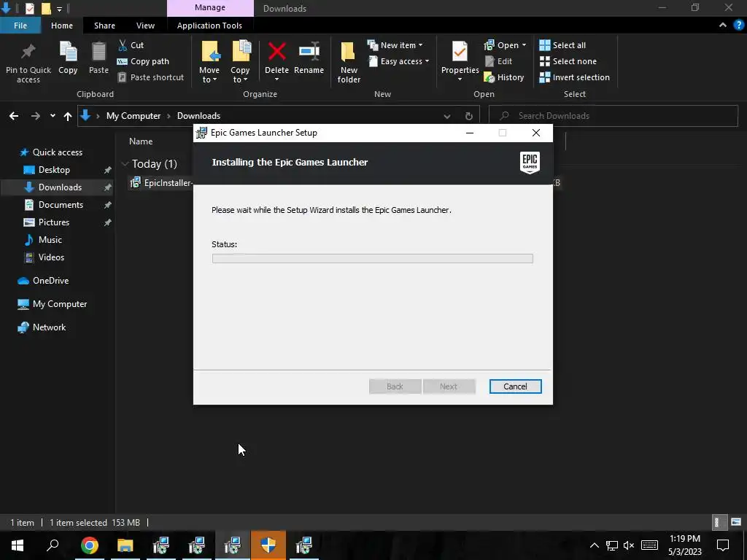Expand the Open dropdown arrow

524,45
